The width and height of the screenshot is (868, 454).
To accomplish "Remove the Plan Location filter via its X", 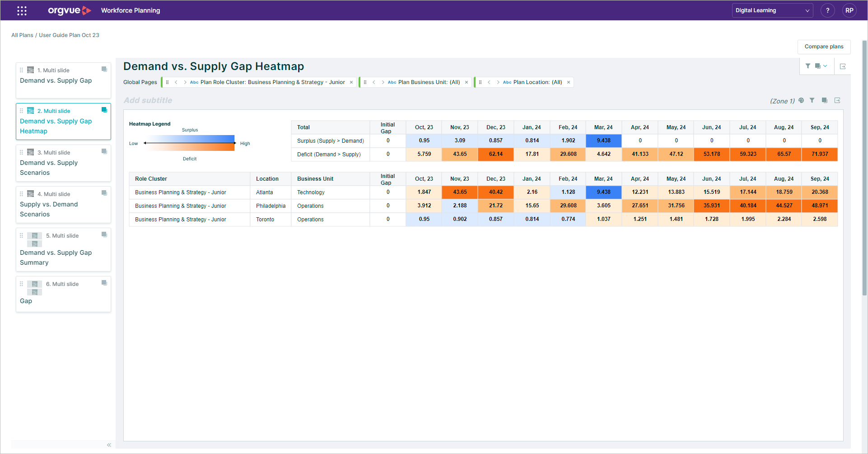I will click(x=569, y=82).
